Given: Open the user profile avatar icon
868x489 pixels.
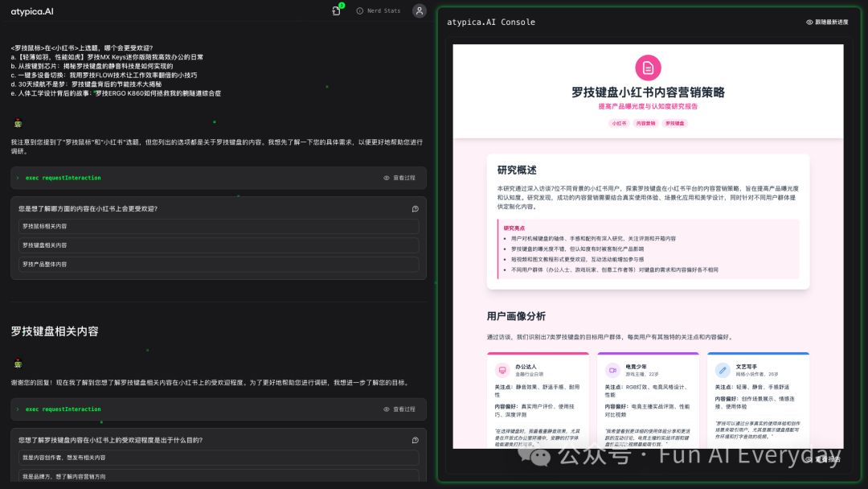Looking at the screenshot, I should coord(420,10).
